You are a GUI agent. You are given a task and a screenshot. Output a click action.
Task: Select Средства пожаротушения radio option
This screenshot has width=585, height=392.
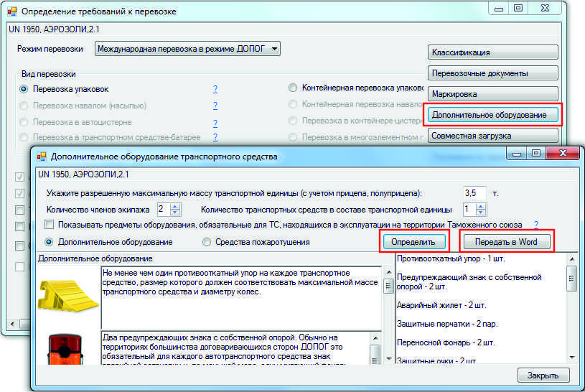coord(207,242)
